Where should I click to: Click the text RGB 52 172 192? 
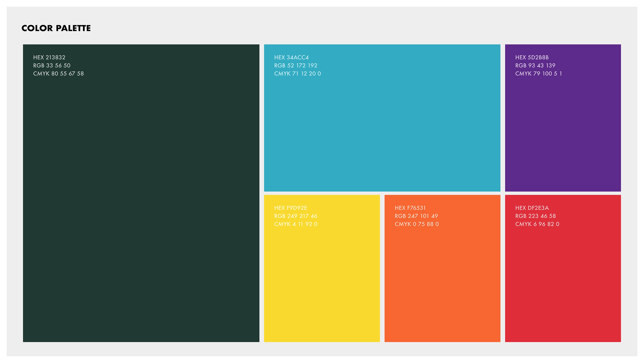click(x=296, y=66)
